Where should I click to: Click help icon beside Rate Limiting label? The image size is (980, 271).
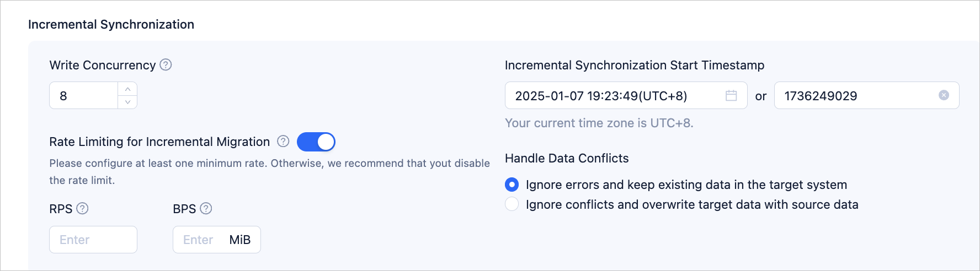[x=283, y=142]
